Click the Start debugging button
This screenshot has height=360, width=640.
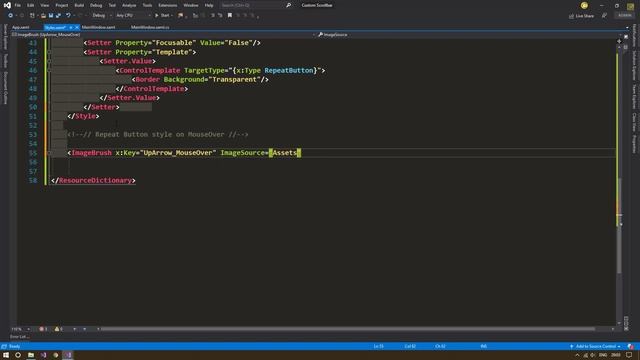tap(163, 16)
